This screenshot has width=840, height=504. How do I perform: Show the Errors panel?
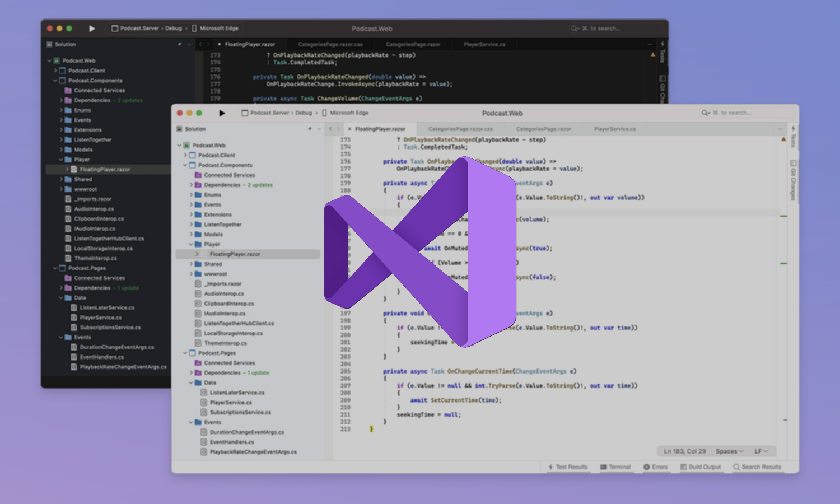pyautogui.click(x=655, y=466)
